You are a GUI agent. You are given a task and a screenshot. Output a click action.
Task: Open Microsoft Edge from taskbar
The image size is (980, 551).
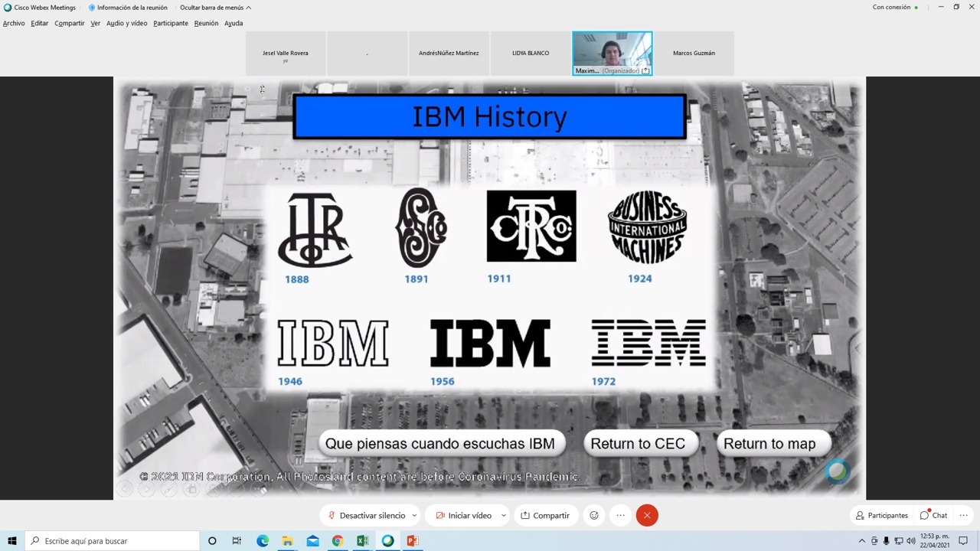tap(263, 541)
